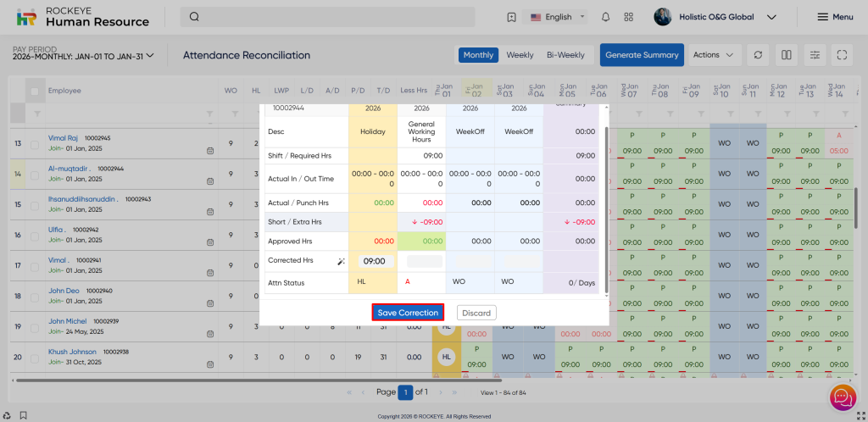Open the column layout icon
This screenshot has width=868, height=422.
tap(787, 55)
